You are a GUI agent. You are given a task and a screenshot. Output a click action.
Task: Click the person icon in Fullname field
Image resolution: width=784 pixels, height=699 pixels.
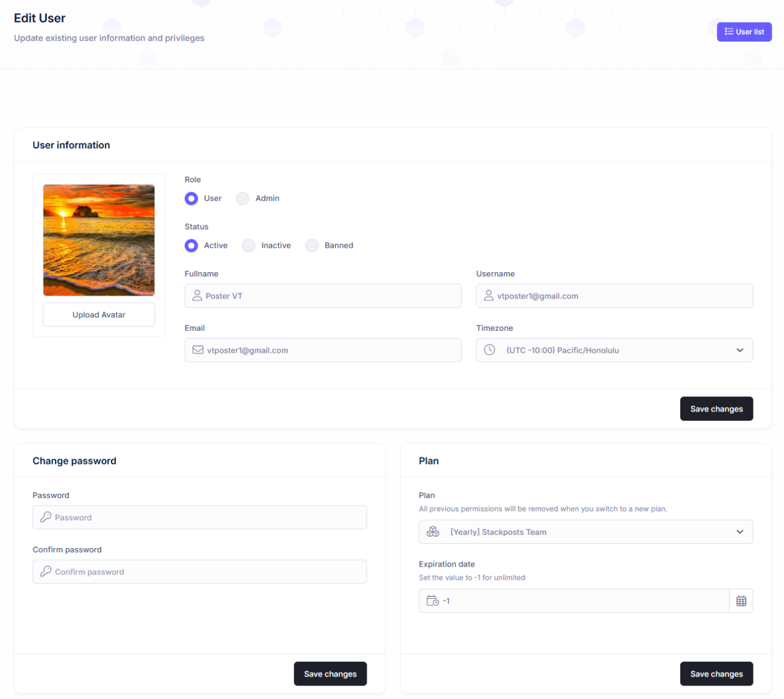click(x=197, y=296)
